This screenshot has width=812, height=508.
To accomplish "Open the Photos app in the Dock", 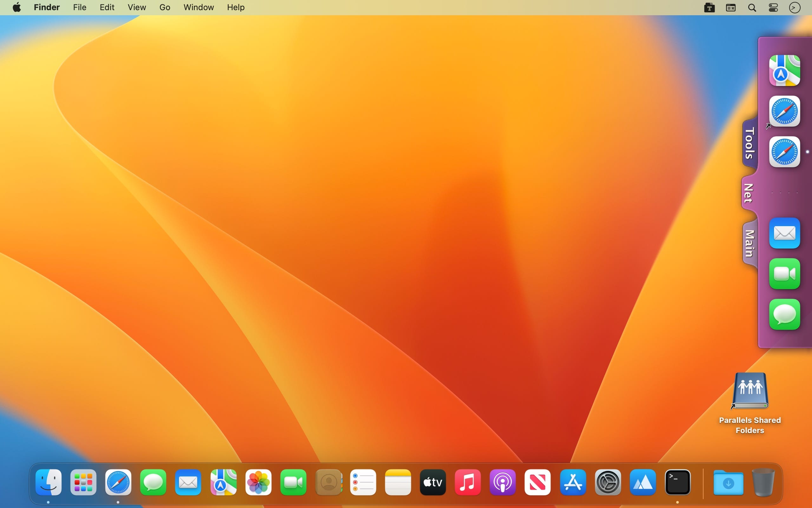I will (259, 482).
